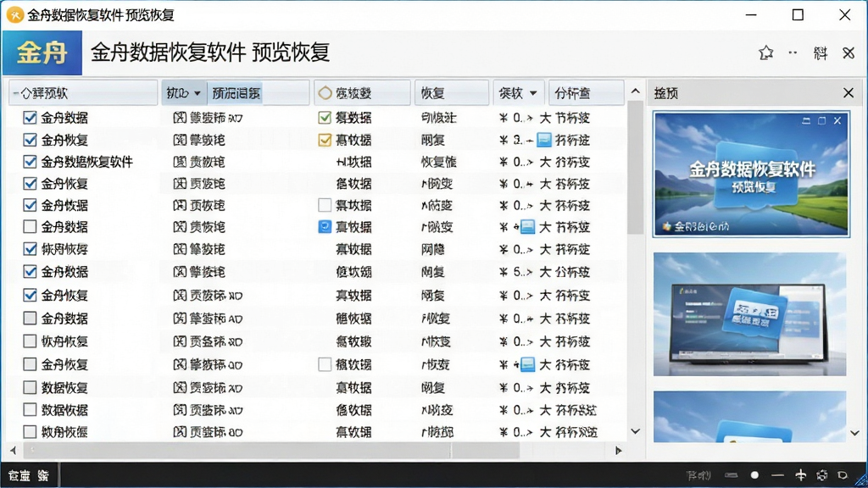The image size is (868, 488).
Task: Click the ¥ 3 price cell
Action: (515, 140)
